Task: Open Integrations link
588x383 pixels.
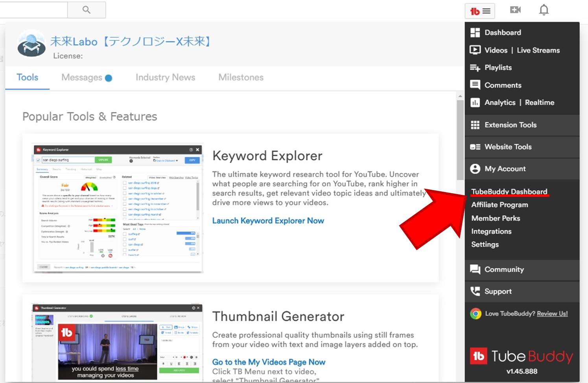Action: (x=491, y=231)
